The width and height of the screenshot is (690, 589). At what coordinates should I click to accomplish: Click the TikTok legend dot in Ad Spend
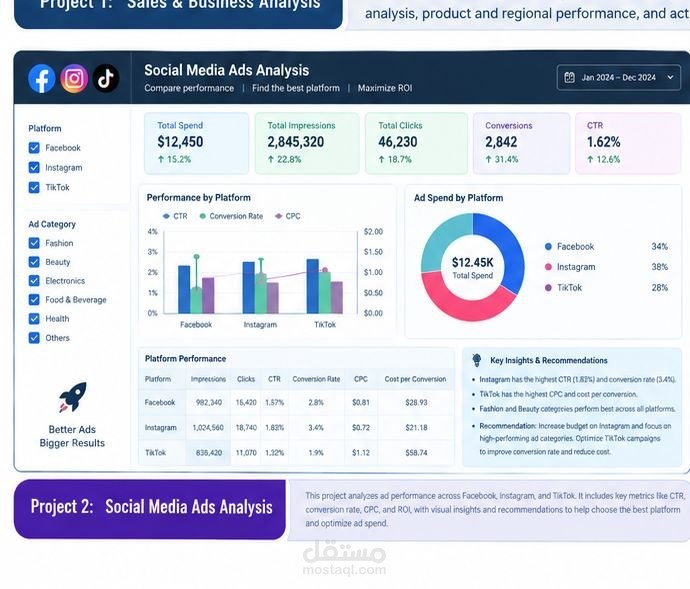pos(548,287)
